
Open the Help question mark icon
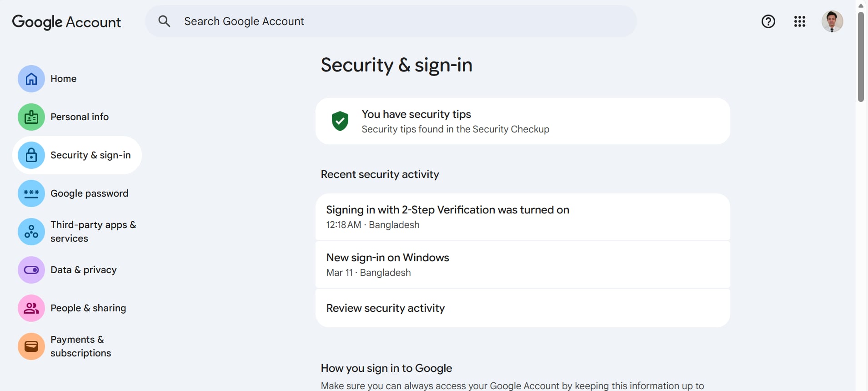[768, 21]
